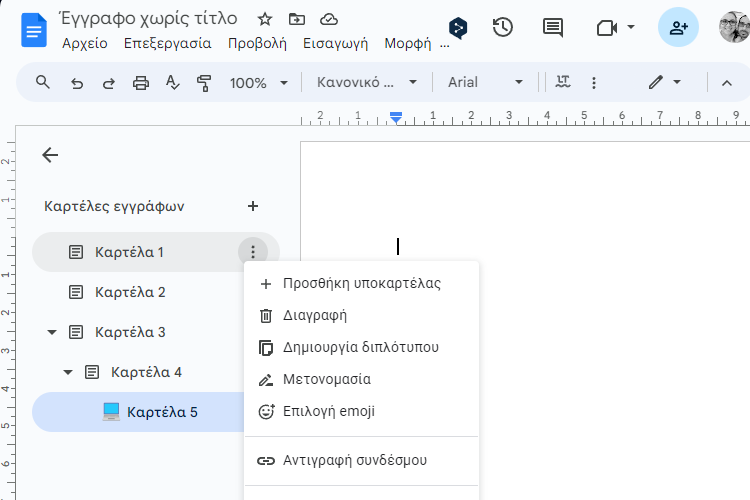
Task: Add a new tab with plus icon
Action: coord(253,206)
